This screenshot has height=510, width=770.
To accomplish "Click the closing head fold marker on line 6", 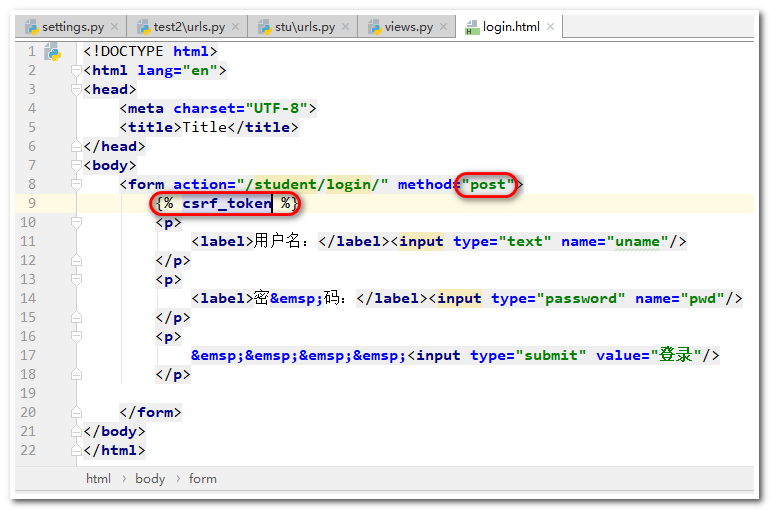I will point(76,146).
